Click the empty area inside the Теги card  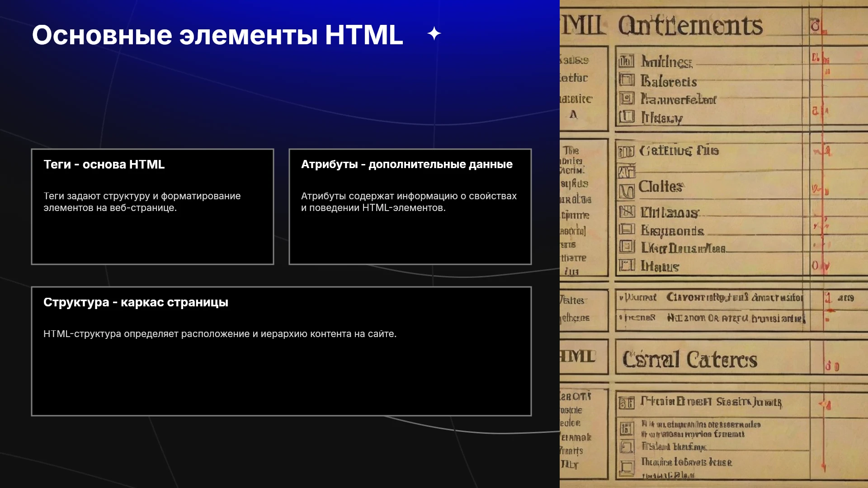(x=152, y=239)
